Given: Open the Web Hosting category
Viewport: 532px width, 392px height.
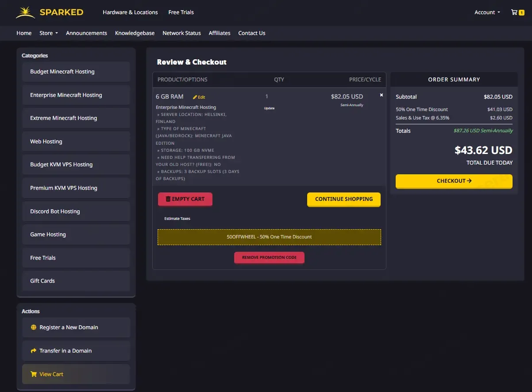Looking at the screenshot, I should [76, 142].
